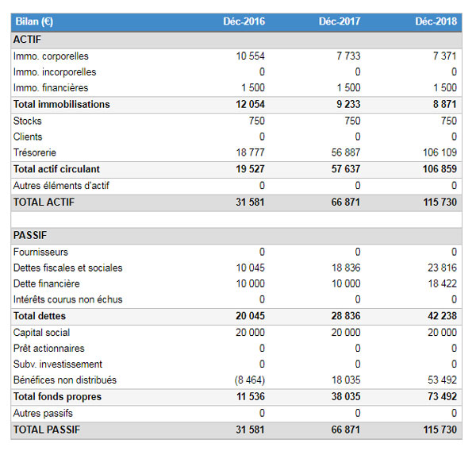
Task: Select the value '10 045'
Action: click(x=250, y=268)
